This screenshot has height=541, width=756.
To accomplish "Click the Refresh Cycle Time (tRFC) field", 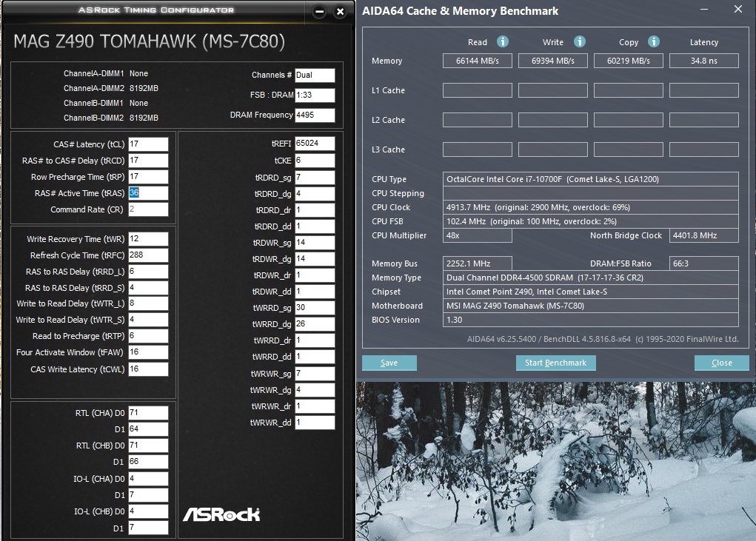I will click(x=148, y=255).
